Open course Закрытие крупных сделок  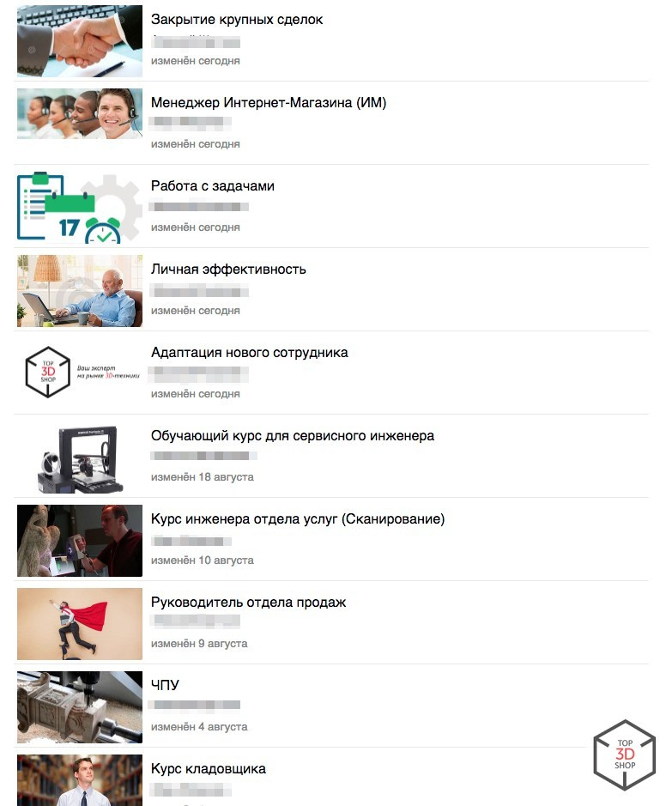(237, 20)
